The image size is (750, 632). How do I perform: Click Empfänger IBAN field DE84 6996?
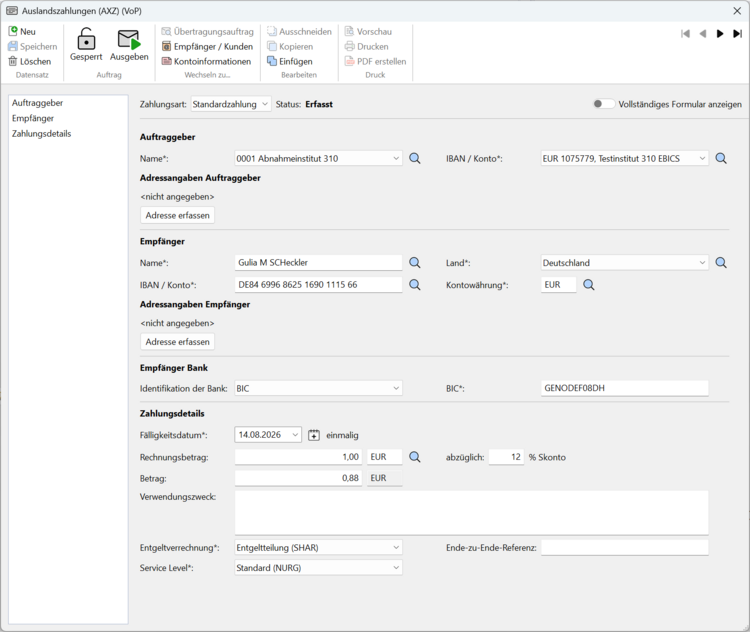point(318,285)
